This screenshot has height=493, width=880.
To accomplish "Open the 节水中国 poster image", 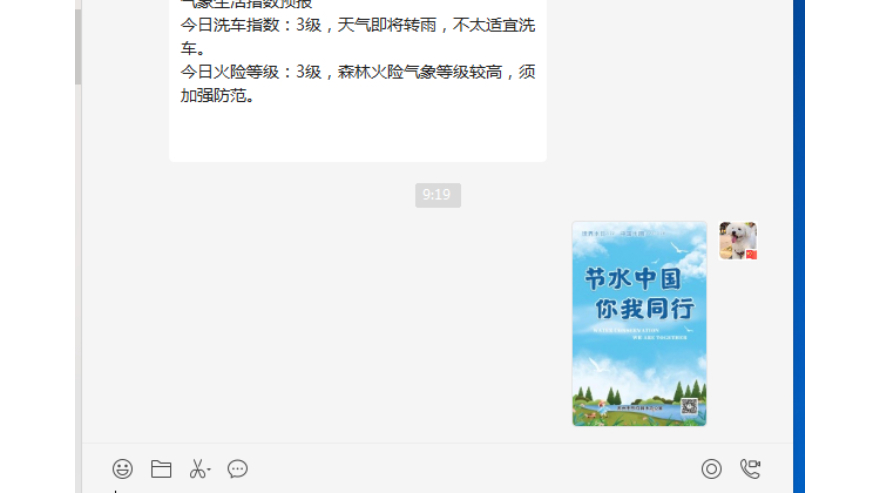I will click(x=639, y=323).
